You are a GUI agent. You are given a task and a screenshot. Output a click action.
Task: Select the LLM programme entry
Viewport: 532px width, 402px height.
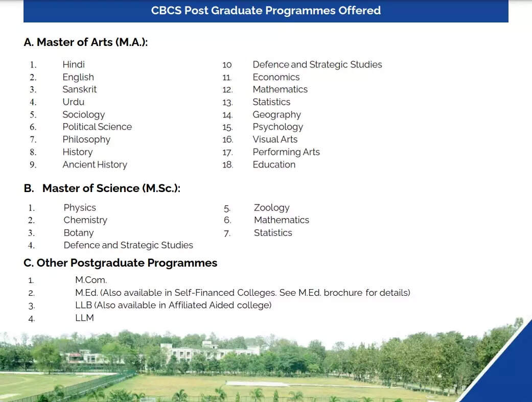point(84,318)
